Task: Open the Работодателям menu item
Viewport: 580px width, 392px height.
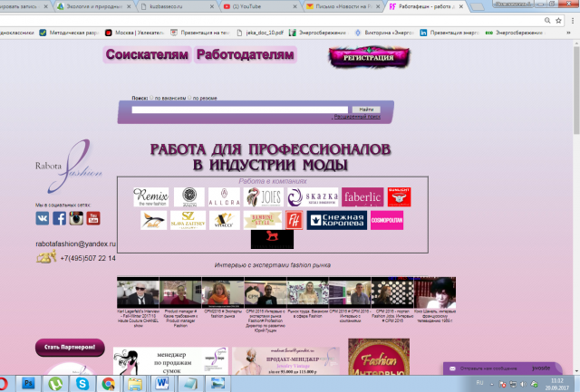Action: pos(246,54)
